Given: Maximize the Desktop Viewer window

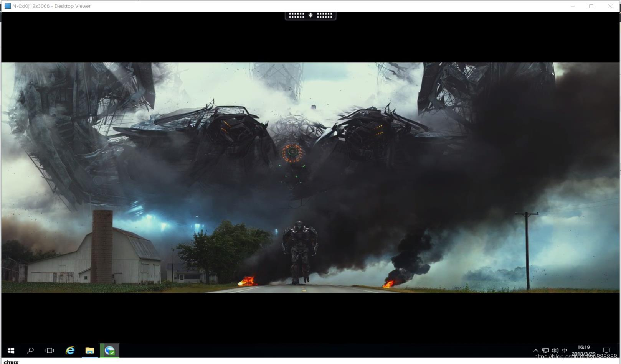Looking at the screenshot, I should click(x=591, y=6).
